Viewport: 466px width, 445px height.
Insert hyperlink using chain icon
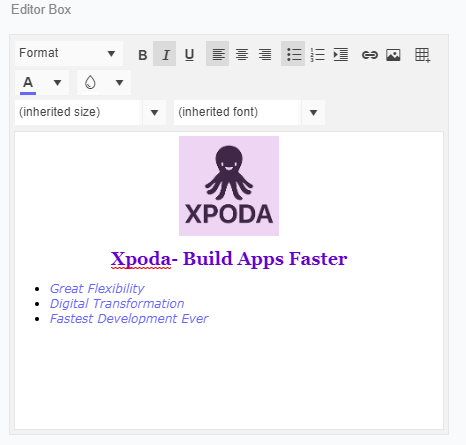point(369,54)
